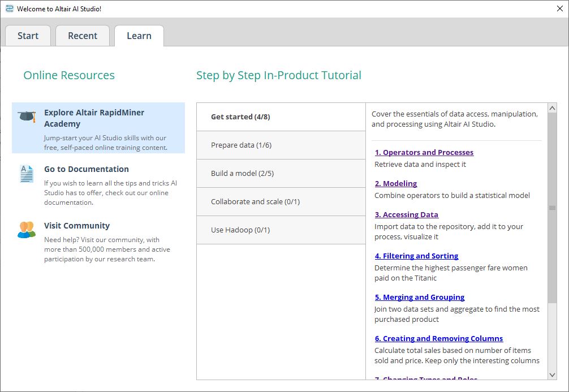Open the Operators and Processes tutorial link
This screenshot has width=569, height=392.
coord(424,152)
